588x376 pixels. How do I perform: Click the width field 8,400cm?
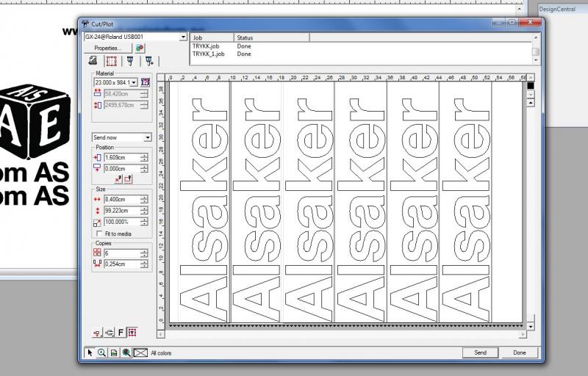pos(122,199)
